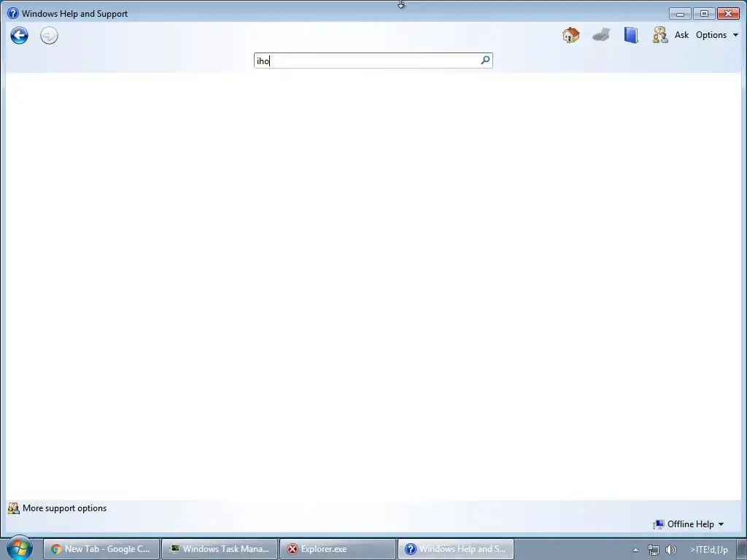Open the volume speaker tray icon
This screenshot has height=560, width=747.
click(671, 550)
